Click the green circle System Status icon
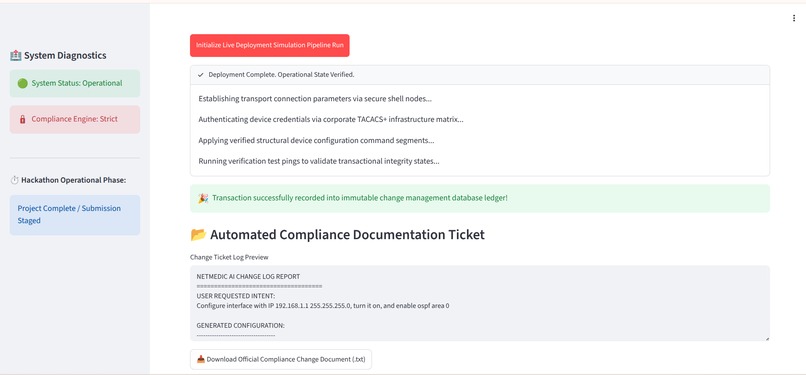This screenshot has height=375, width=806. click(x=22, y=83)
